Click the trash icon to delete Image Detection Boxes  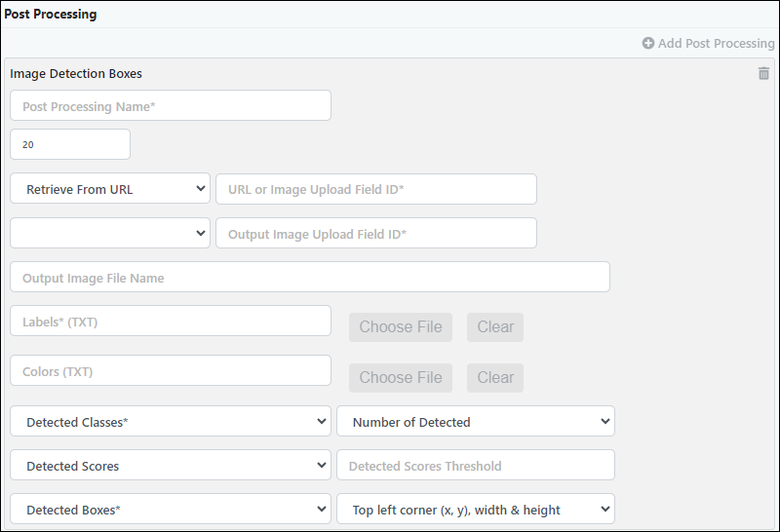click(x=763, y=74)
